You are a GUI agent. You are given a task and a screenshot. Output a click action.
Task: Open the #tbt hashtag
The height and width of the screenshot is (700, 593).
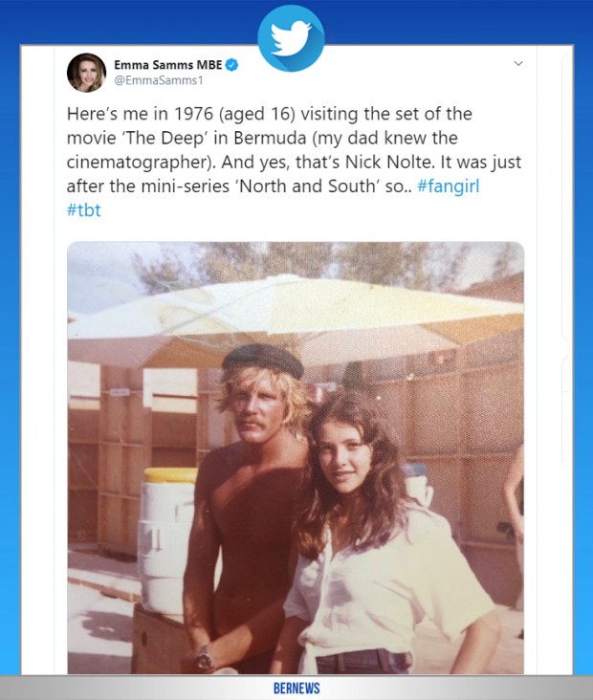tap(83, 209)
